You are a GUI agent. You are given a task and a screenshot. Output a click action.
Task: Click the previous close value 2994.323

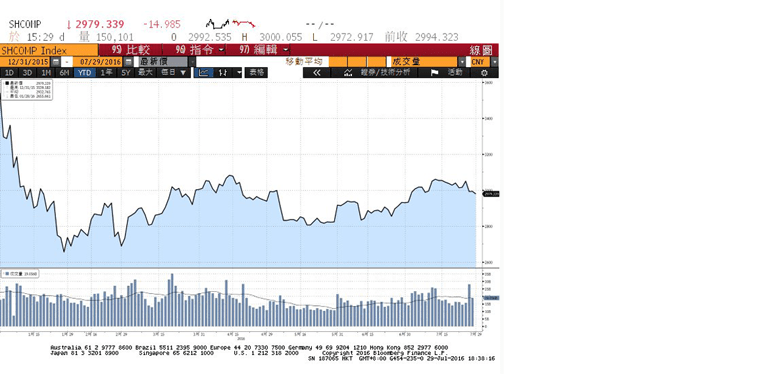pyautogui.click(x=436, y=37)
